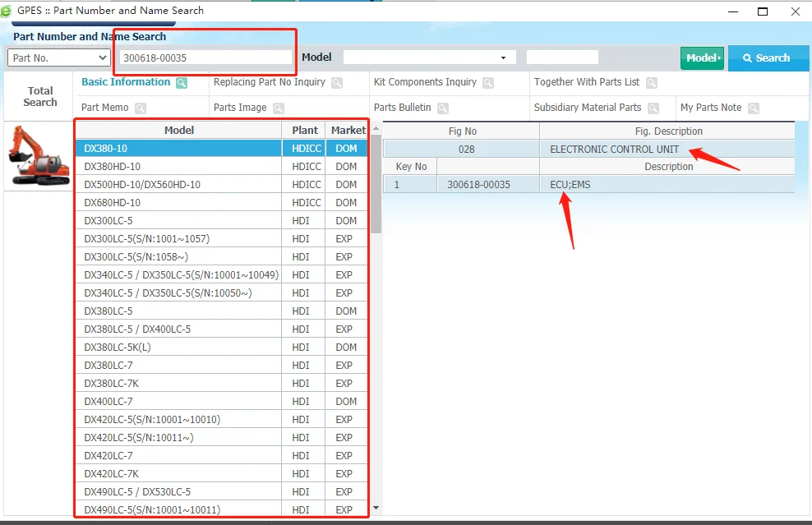The height and width of the screenshot is (525, 812).
Task: Open the Total Search tab
Action: [x=39, y=96]
